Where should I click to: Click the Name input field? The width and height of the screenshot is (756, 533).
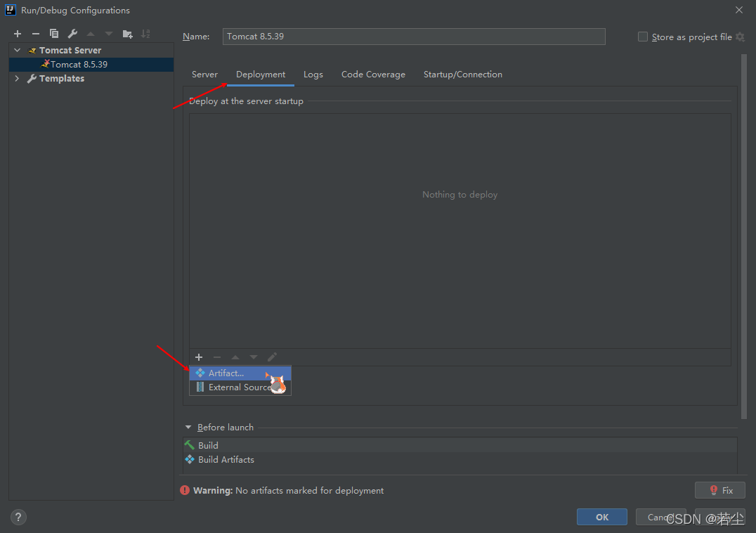click(414, 36)
